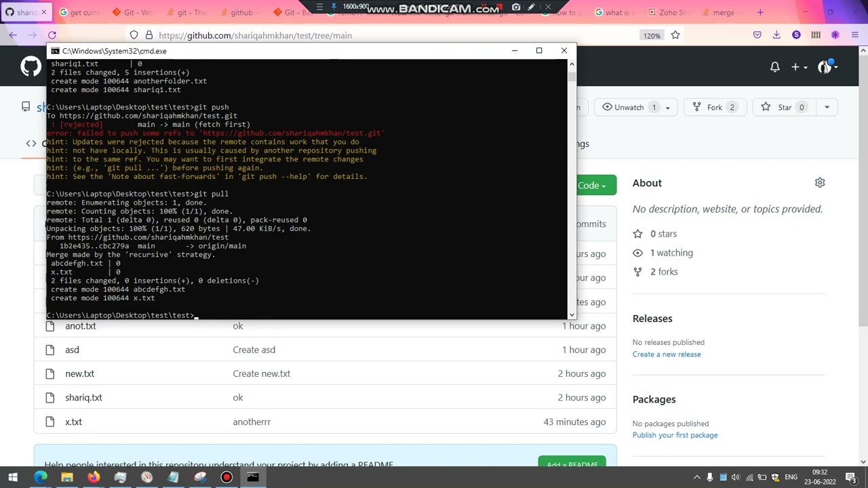Image resolution: width=868 pixels, height=488 pixels.
Task: Click Publish your first package link
Action: pos(675,435)
